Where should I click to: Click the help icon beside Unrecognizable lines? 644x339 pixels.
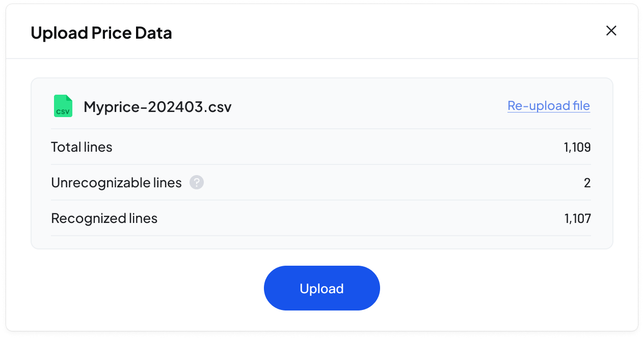197,183
